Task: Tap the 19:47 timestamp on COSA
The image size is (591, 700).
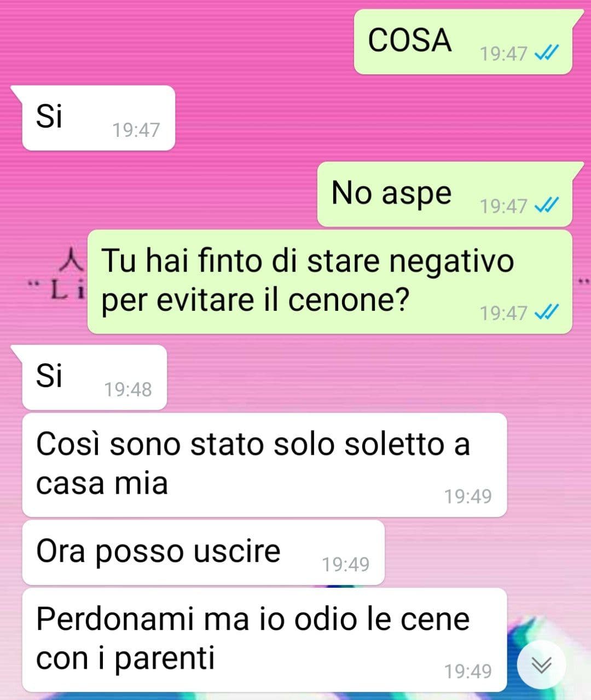Action: (x=503, y=54)
